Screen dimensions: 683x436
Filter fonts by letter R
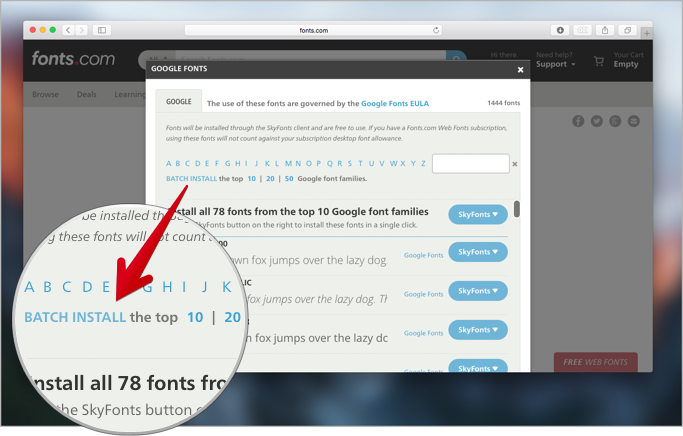coord(340,164)
